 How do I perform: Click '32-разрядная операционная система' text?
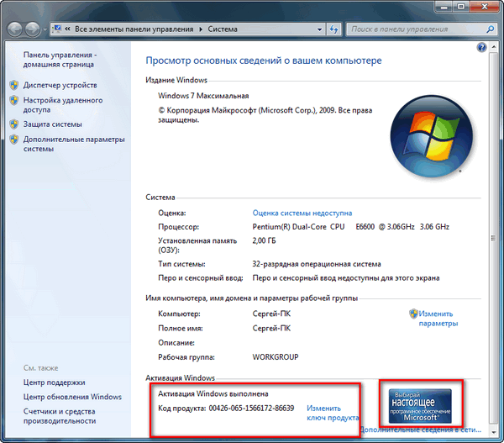(x=317, y=264)
